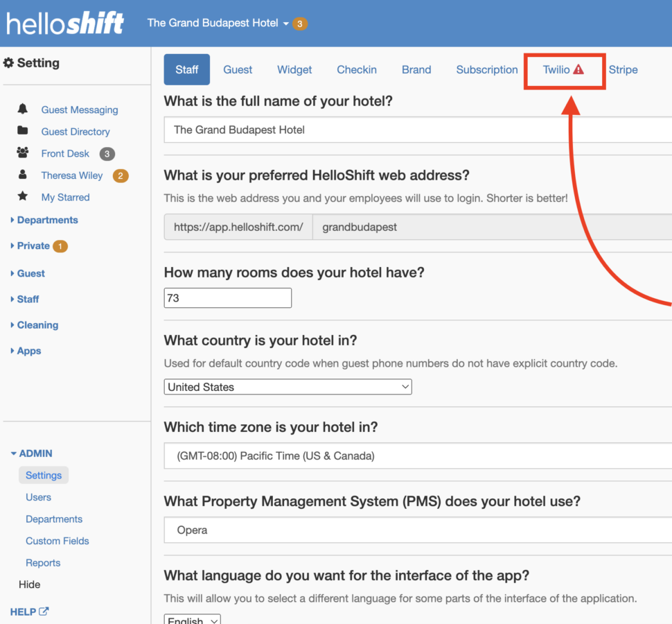Open the Stripe tab
Viewport: 672px width, 624px height.
(623, 69)
